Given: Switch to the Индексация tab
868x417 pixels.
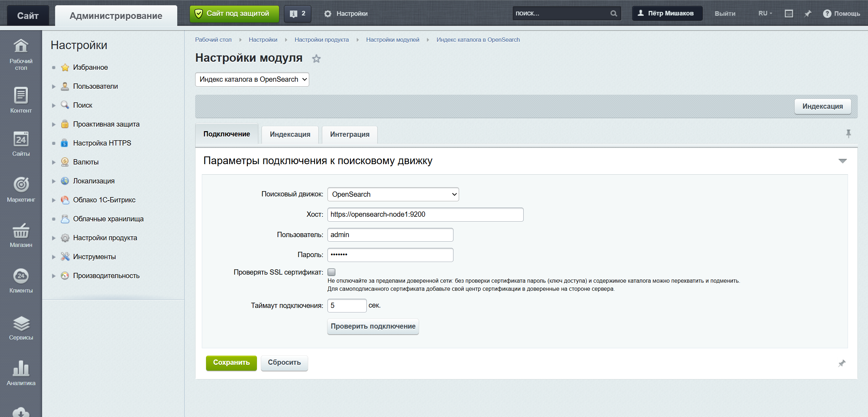Looking at the screenshot, I should coord(290,134).
